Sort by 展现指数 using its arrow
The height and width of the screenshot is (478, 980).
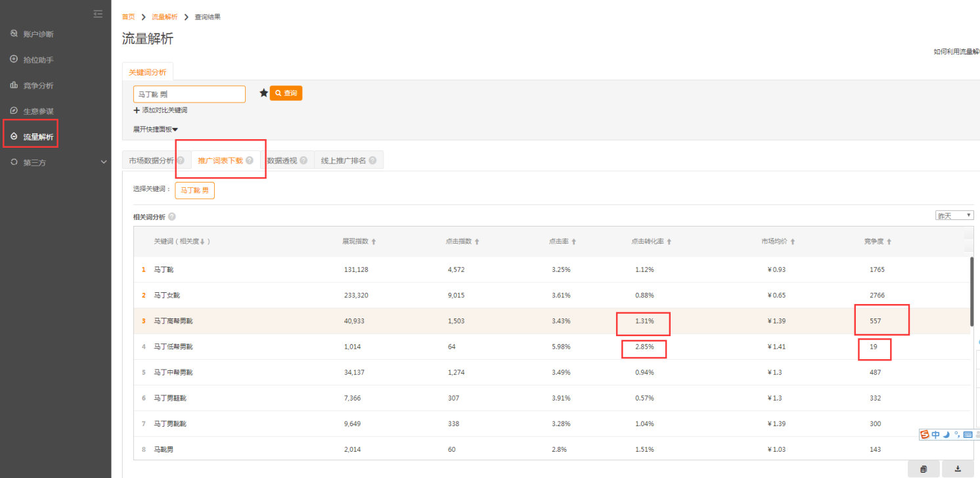pos(374,242)
